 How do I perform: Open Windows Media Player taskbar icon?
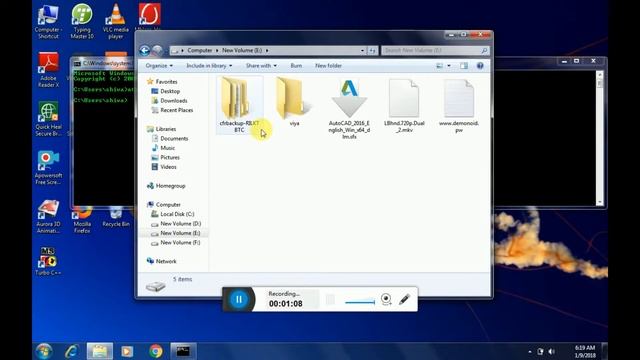127,351
